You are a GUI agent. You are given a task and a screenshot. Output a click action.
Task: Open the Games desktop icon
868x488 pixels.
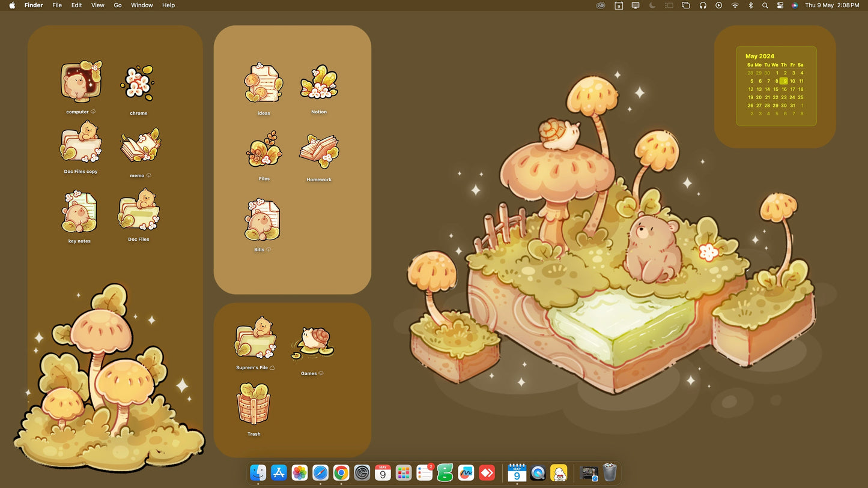(x=312, y=343)
